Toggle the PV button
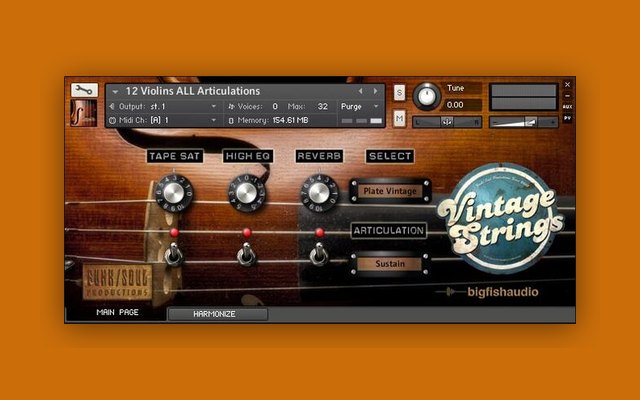640x400 pixels. [567, 118]
